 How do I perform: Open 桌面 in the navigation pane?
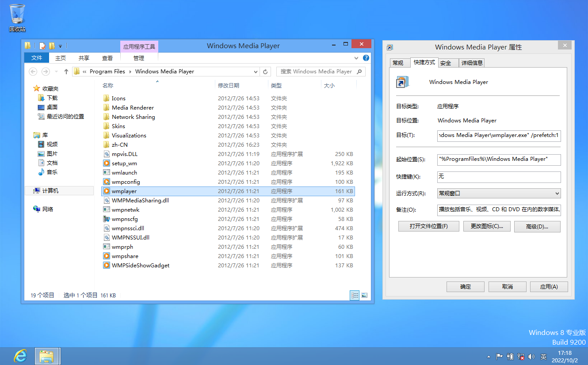coord(52,107)
